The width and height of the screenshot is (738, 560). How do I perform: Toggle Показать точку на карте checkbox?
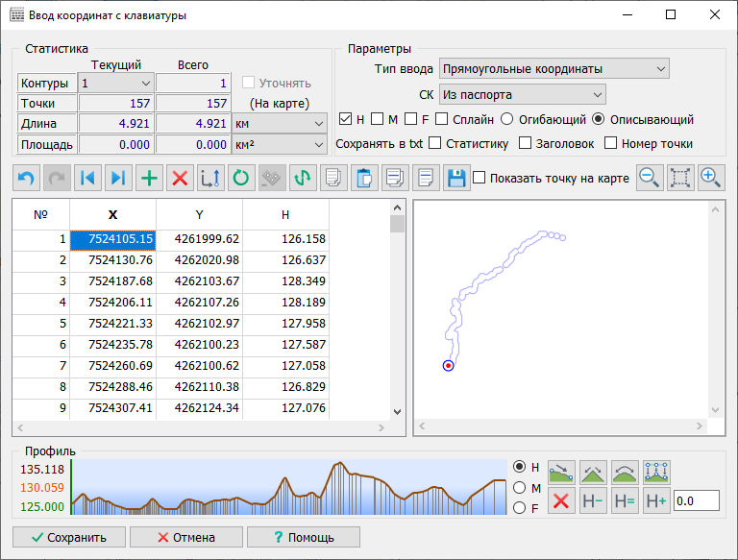(x=480, y=178)
